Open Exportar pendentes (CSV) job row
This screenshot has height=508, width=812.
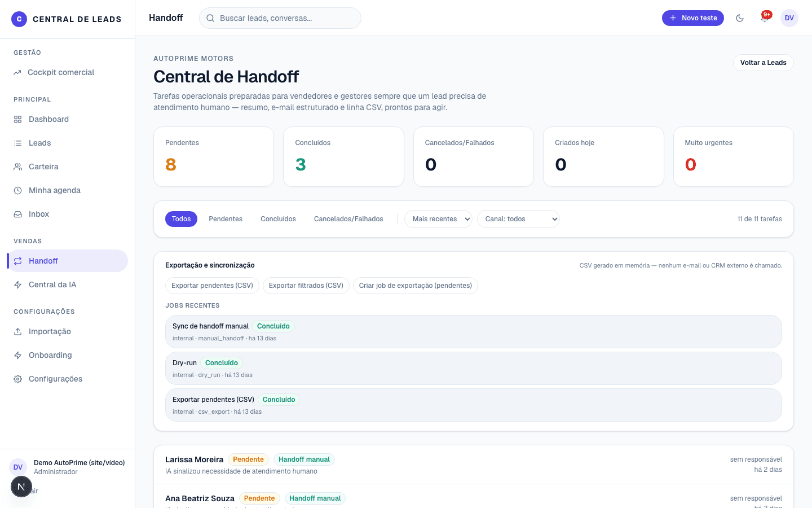(x=474, y=405)
